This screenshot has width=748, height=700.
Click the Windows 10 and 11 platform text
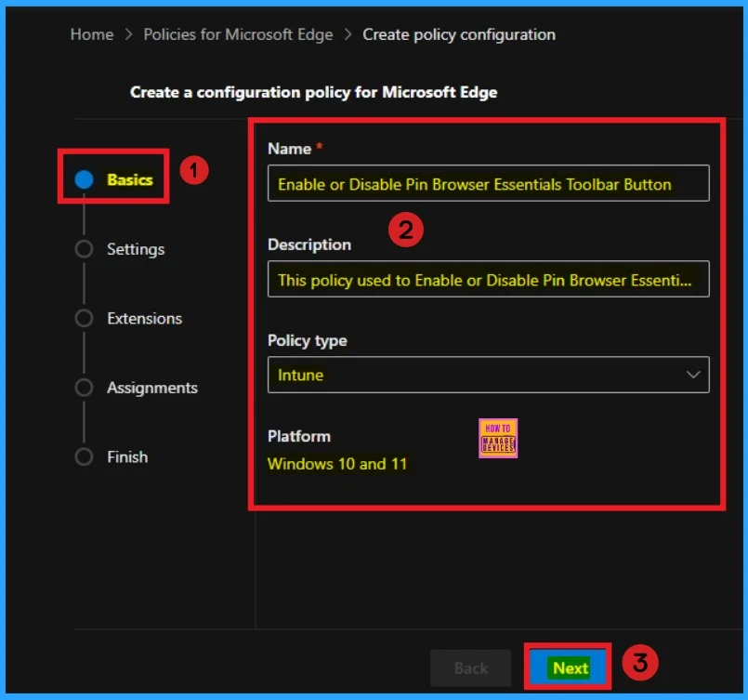(x=337, y=464)
